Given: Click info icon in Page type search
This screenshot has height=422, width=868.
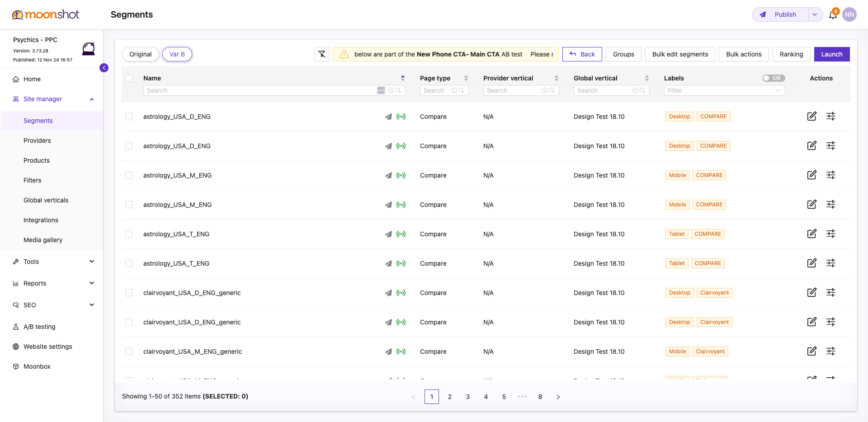Looking at the screenshot, I should point(454,90).
